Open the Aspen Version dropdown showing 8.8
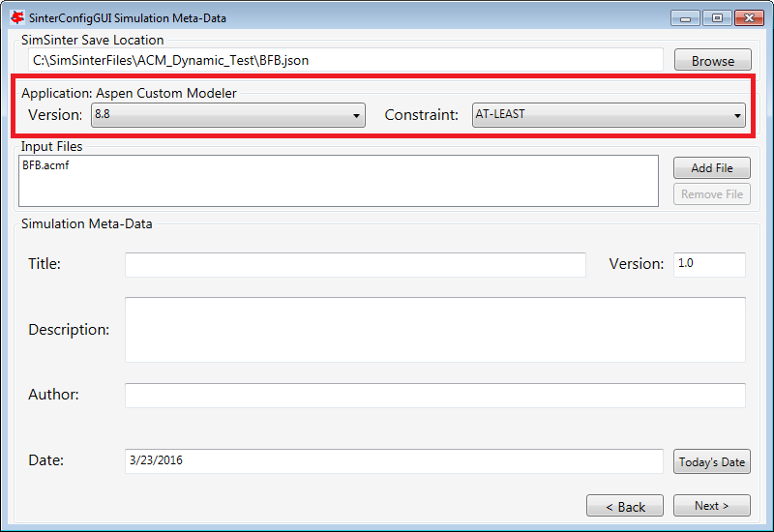This screenshot has width=774, height=532. pyautogui.click(x=228, y=115)
